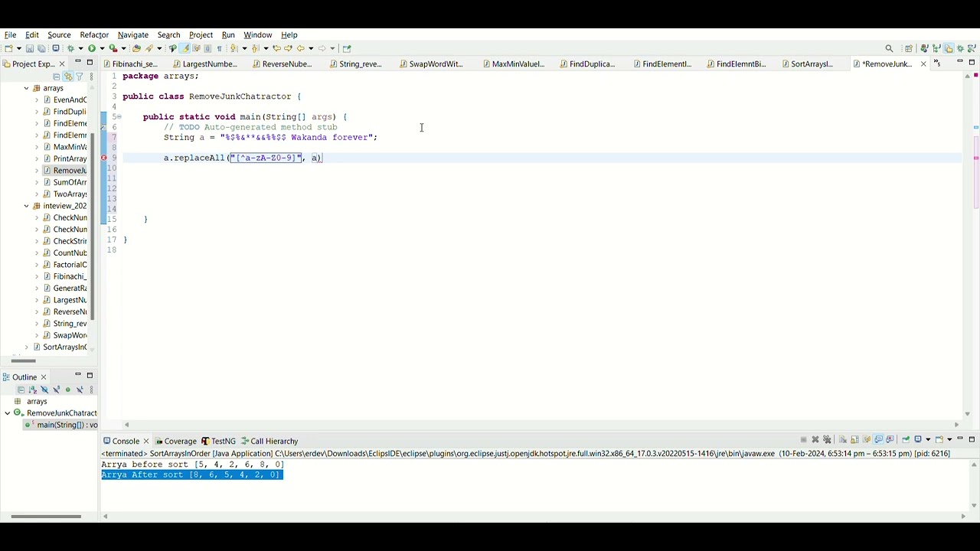Click Collapse All in Project Explorer
The image size is (980, 551).
coord(56,77)
